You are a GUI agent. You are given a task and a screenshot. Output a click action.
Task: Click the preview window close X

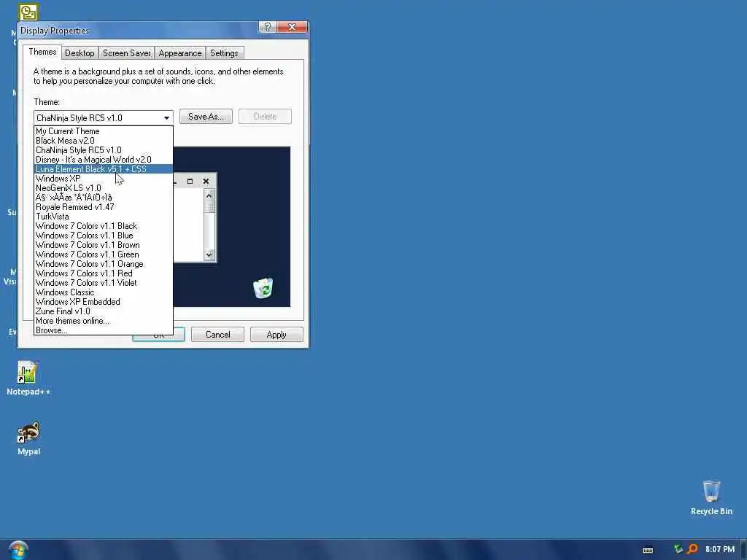click(206, 182)
